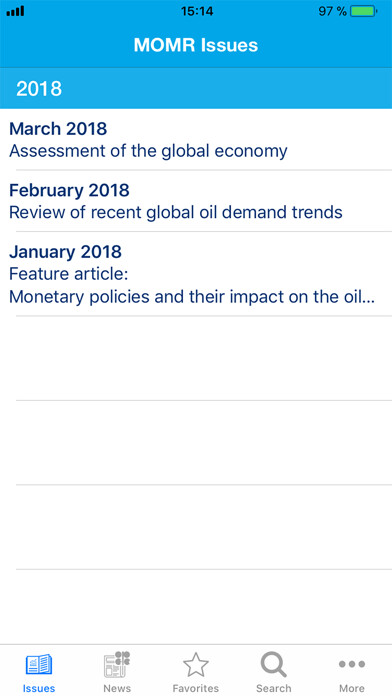This screenshot has height=696, width=392.
Task: Select the Search magnifying glass icon
Action: point(274,664)
